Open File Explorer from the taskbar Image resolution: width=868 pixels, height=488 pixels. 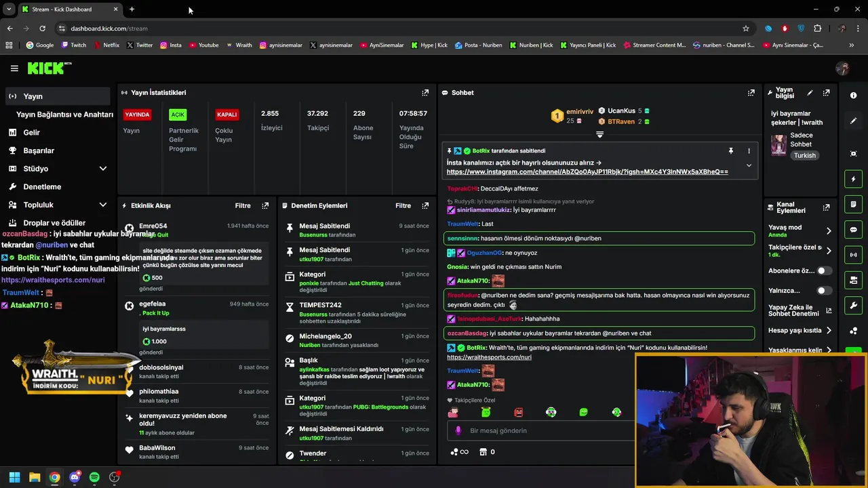pyautogui.click(x=35, y=477)
